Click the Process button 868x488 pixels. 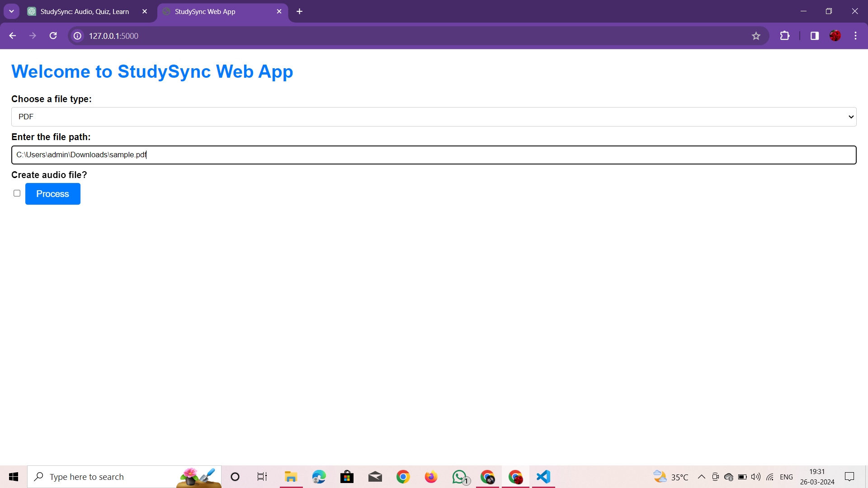[x=53, y=194]
